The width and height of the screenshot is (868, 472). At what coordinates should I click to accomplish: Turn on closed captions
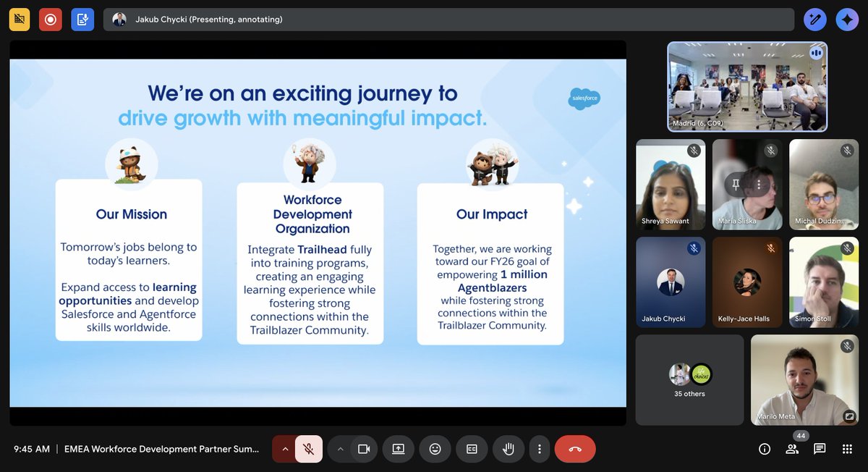pos(472,449)
